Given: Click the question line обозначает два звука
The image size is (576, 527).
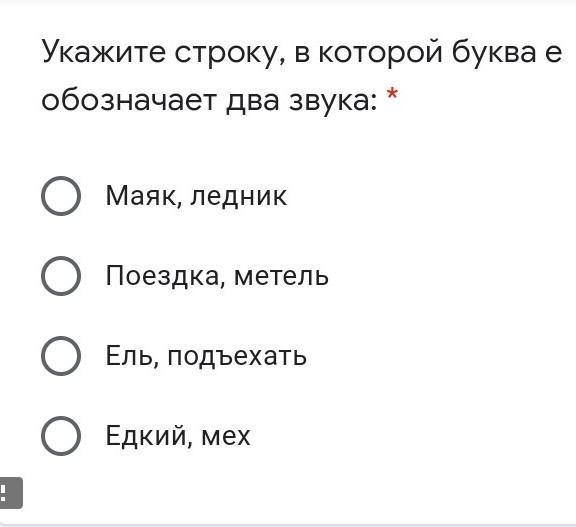Looking at the screenshot, I should 209,101.
